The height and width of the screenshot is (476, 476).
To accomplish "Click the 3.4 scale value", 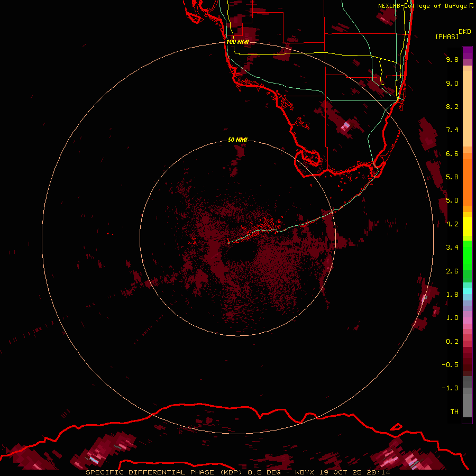I will click(452, 248).
